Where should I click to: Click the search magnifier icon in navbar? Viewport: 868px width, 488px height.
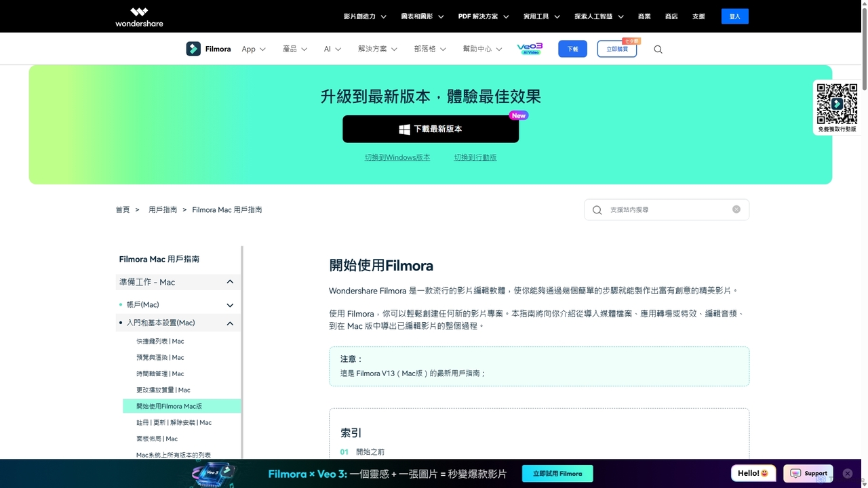(x=658, y=49)
